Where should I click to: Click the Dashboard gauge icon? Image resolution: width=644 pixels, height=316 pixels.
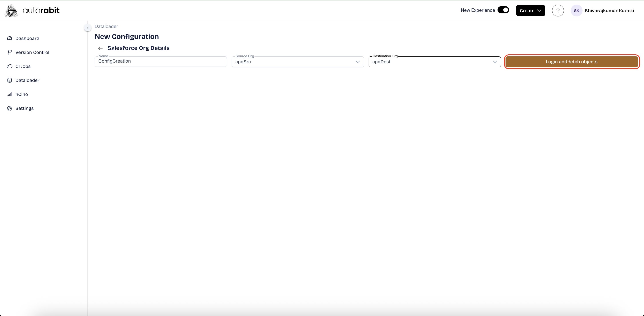[x=10, y=38]
